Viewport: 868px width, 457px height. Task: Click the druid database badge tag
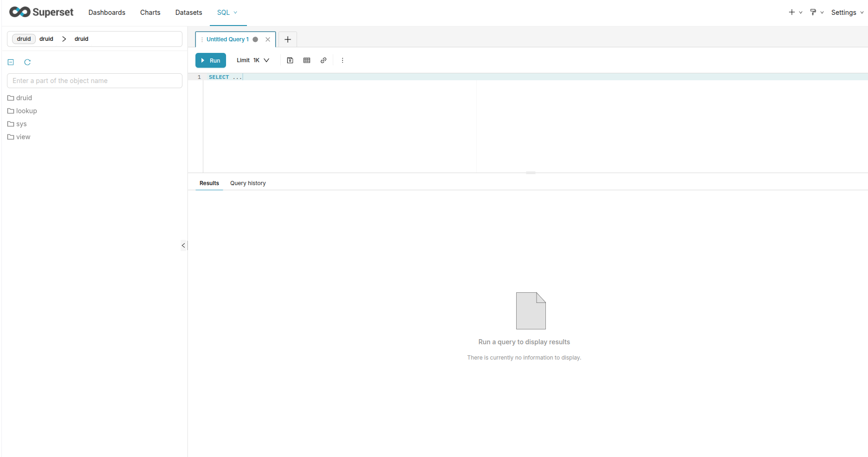24,39
